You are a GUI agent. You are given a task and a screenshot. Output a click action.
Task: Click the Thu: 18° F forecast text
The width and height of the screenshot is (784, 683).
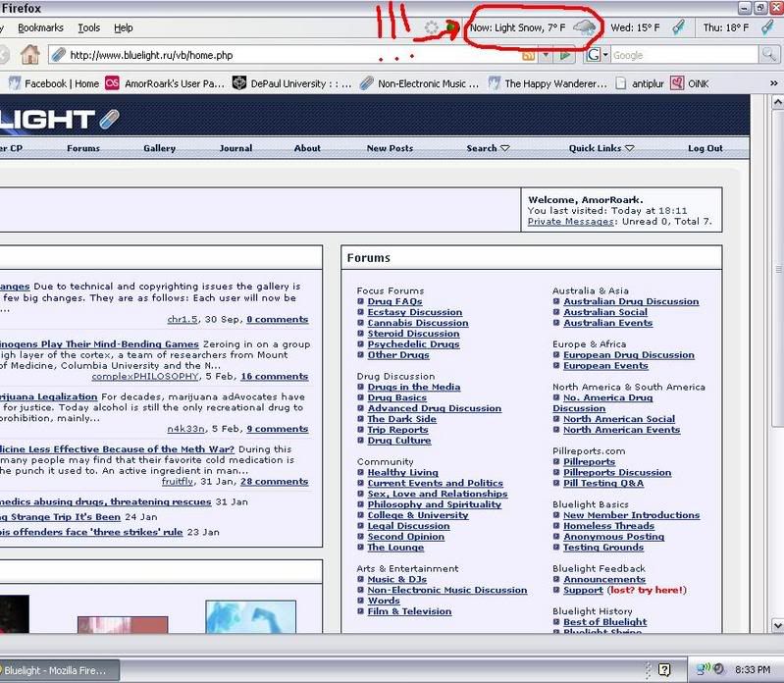pyautogui.click(x=726, y=27)
